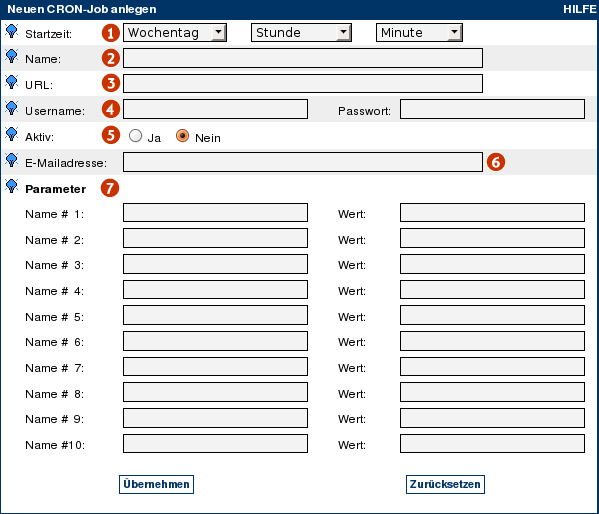Open the Wochentag dropdown

(x=175, y=32)
